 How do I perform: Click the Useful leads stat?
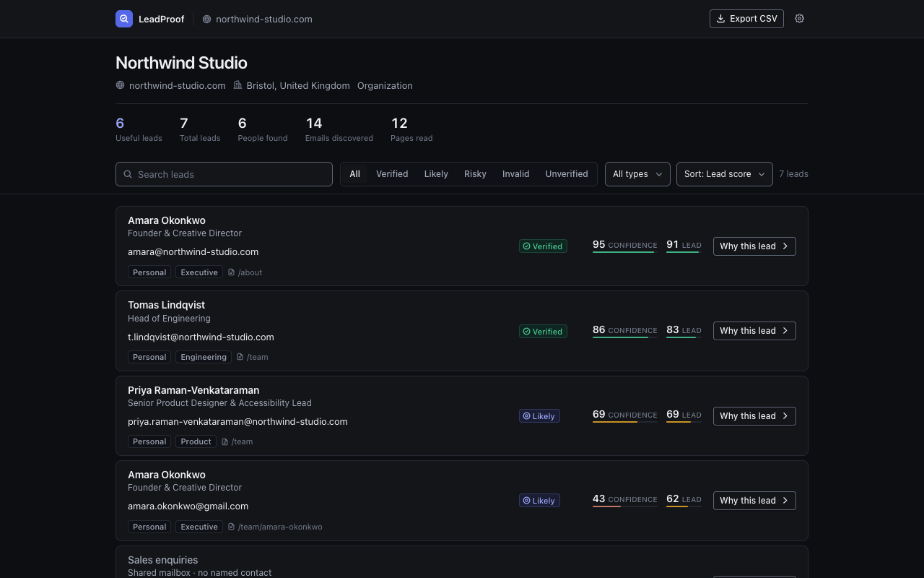point(139,129)
